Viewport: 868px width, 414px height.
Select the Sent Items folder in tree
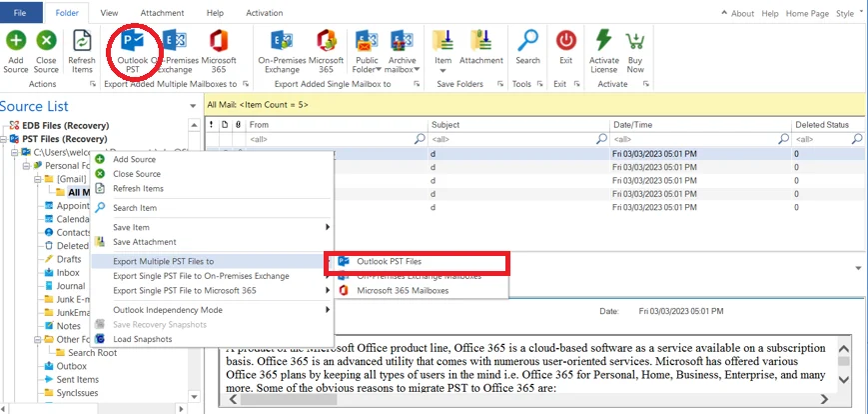click(x=78, y=380)
